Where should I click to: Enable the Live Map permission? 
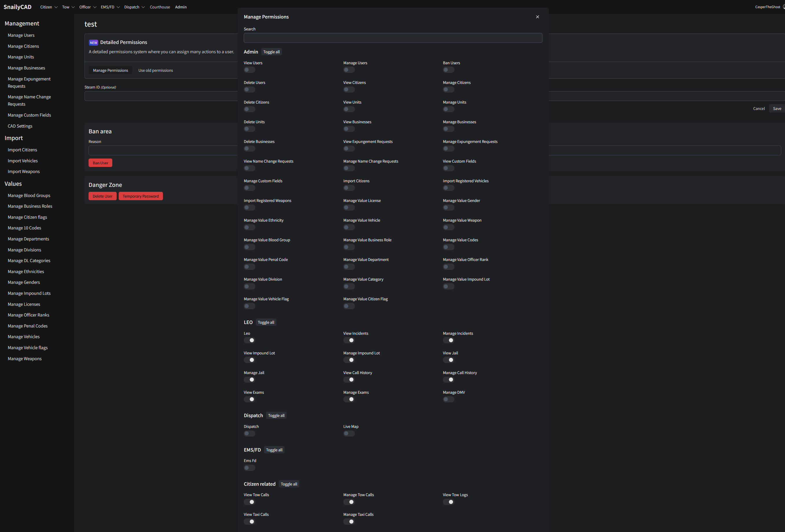(349, 433)
